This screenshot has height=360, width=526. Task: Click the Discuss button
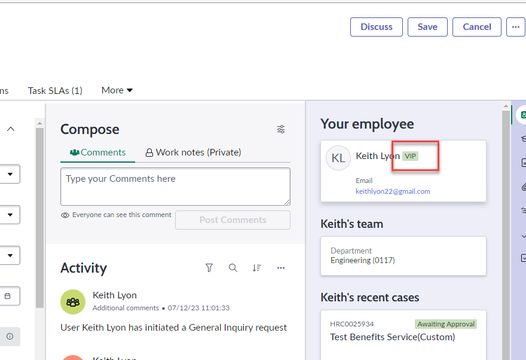376,27
